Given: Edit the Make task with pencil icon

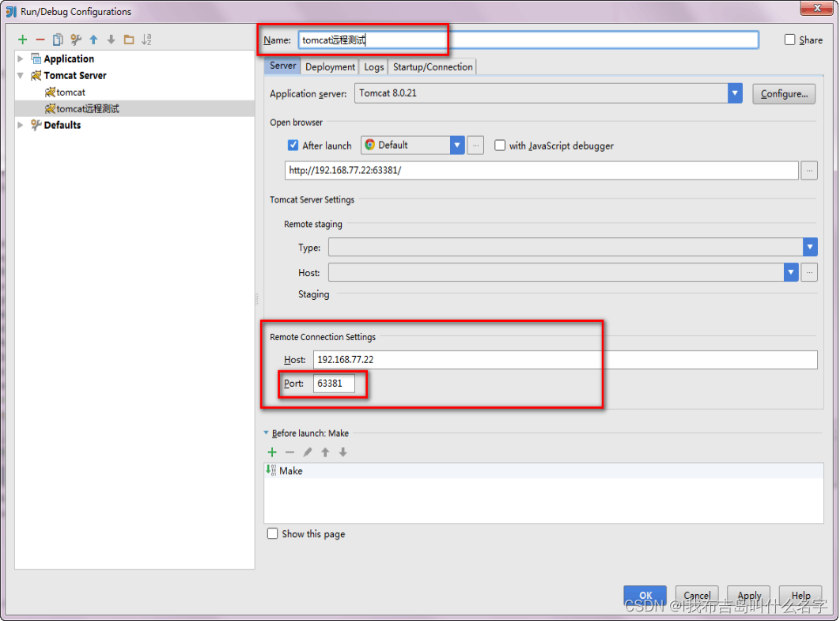Looking at the screenshot, I should tap(308, 452).
